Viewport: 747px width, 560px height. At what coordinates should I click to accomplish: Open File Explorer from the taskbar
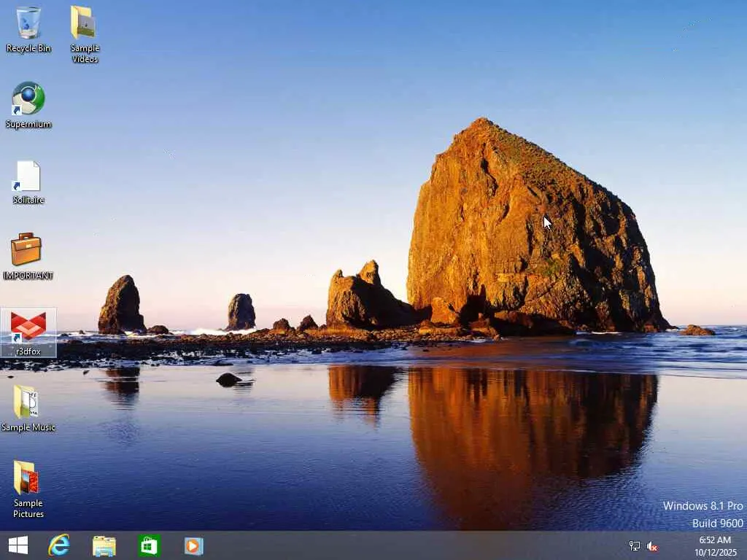tap(104, 545)
